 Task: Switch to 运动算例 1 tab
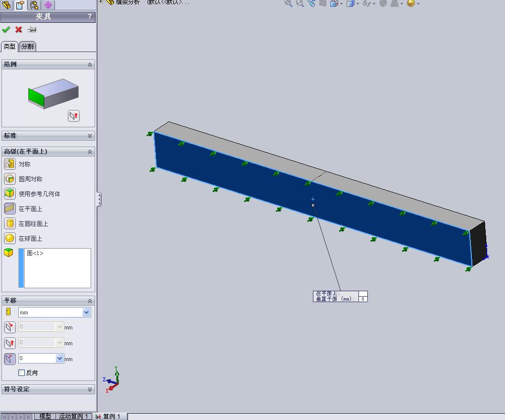click(x=74, y=417)
